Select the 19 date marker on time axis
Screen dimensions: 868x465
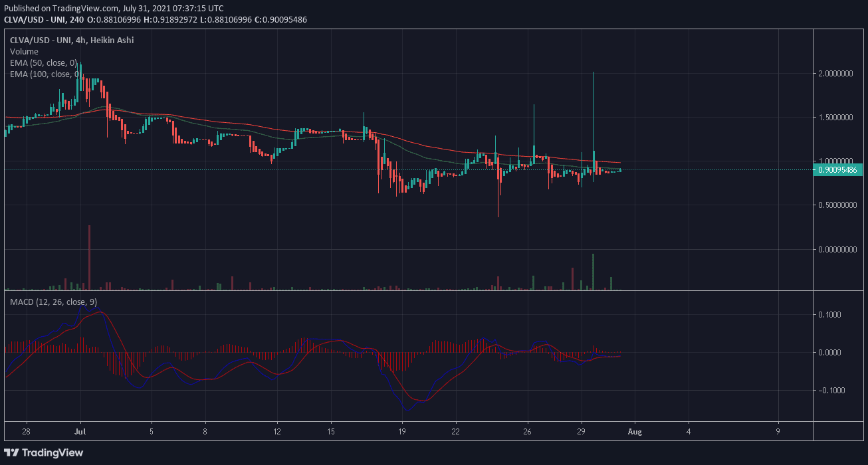tap(402, 430)
